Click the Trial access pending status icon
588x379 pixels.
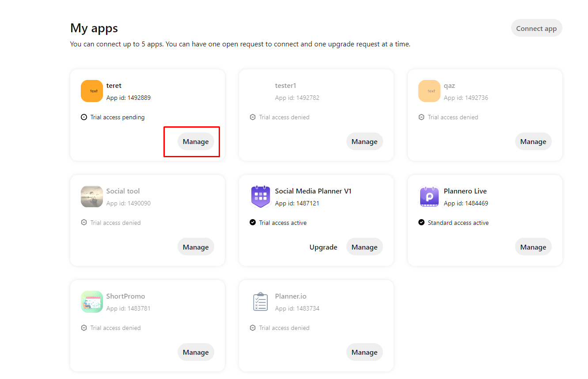click(x=83, y=117)
